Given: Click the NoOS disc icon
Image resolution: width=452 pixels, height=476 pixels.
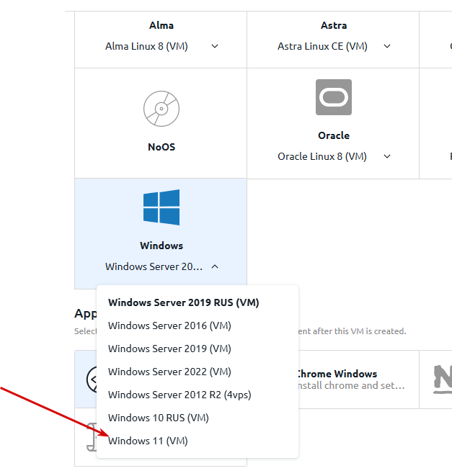Looking at the screenshot, I should (x=161, y=109).
